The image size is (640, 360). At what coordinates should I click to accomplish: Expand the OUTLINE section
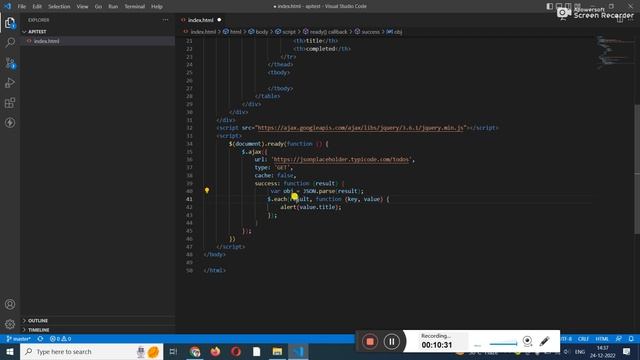coord(98,320)
